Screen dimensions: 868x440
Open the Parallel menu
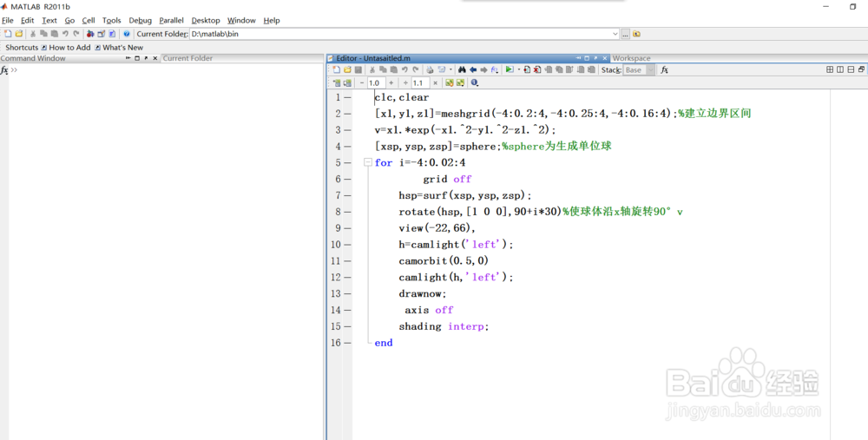click(x=171, y=21)
